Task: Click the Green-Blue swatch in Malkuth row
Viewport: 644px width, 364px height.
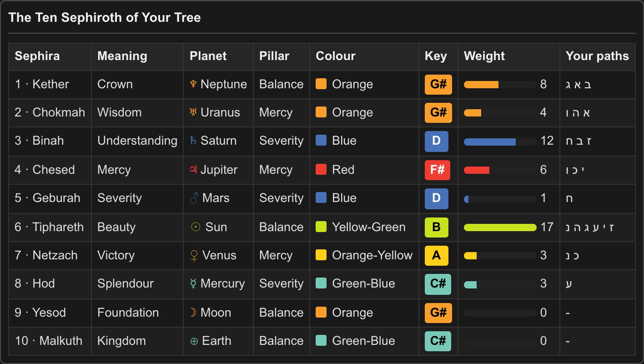Action: pos(321,341)
